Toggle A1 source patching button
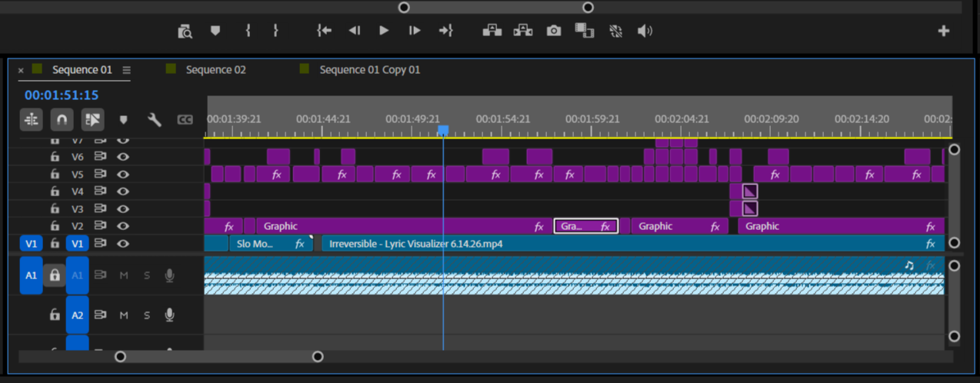Screen dimensions: 980x383 pos(31,275)
